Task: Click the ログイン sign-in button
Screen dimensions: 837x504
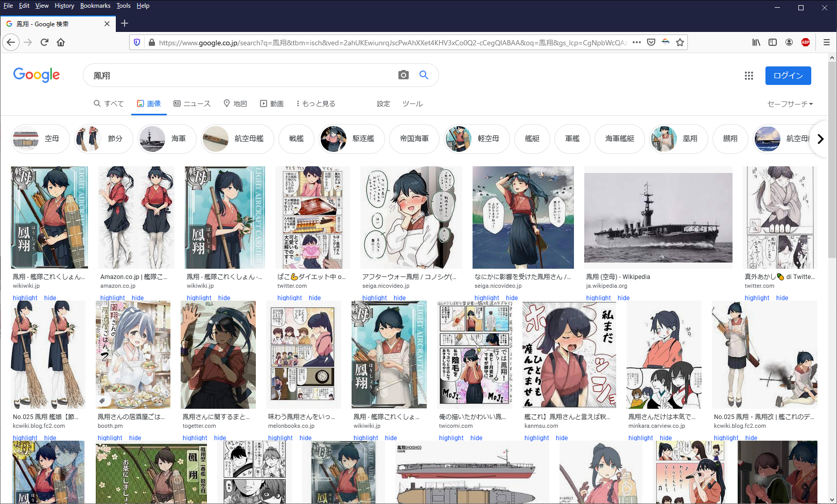Action: pyautogui.click(x=788, y=76)
